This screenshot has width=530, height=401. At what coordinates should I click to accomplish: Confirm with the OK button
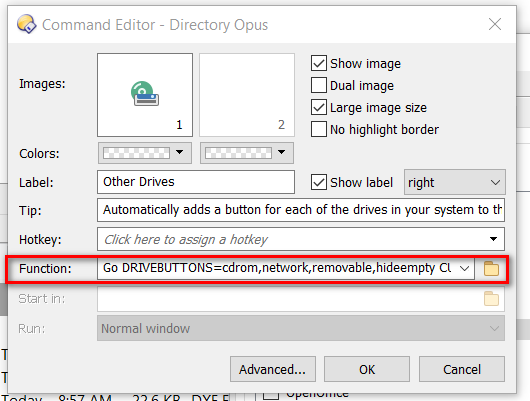point(367,369)
